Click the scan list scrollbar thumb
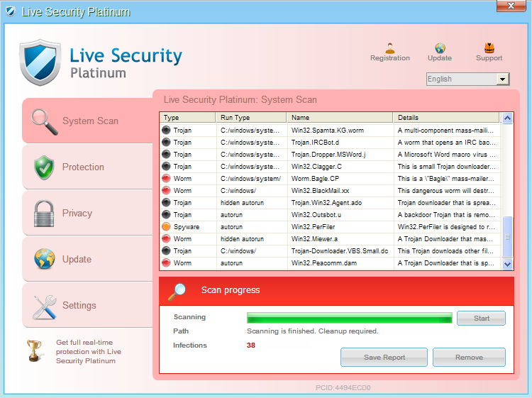532x398 pixels. click(507, 237)
